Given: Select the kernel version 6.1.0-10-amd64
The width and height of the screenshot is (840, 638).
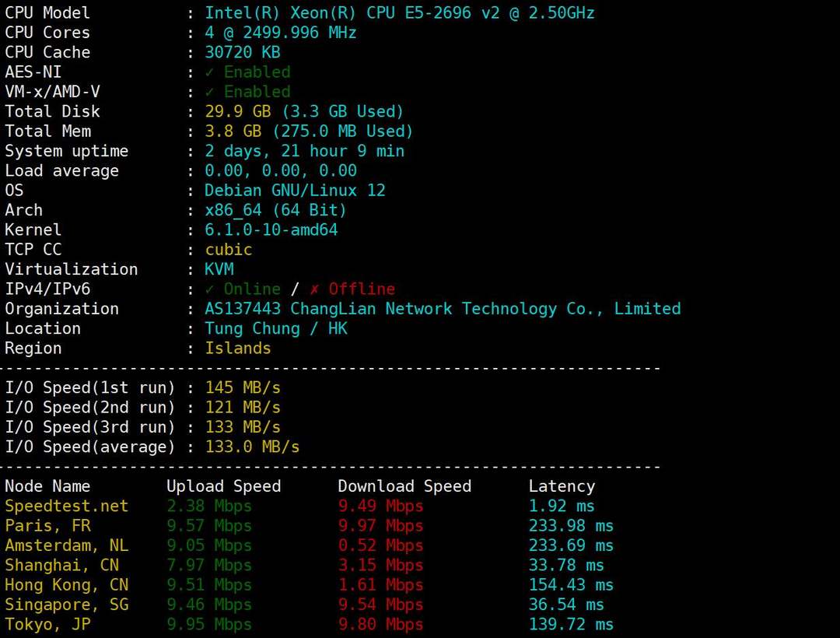Looking at the screenshot, I should (x=271, y=230).
